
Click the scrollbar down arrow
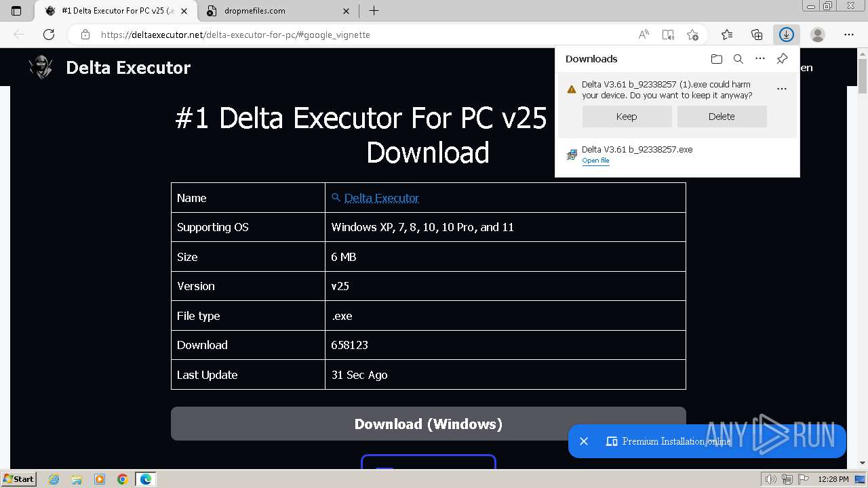(863, 463)
